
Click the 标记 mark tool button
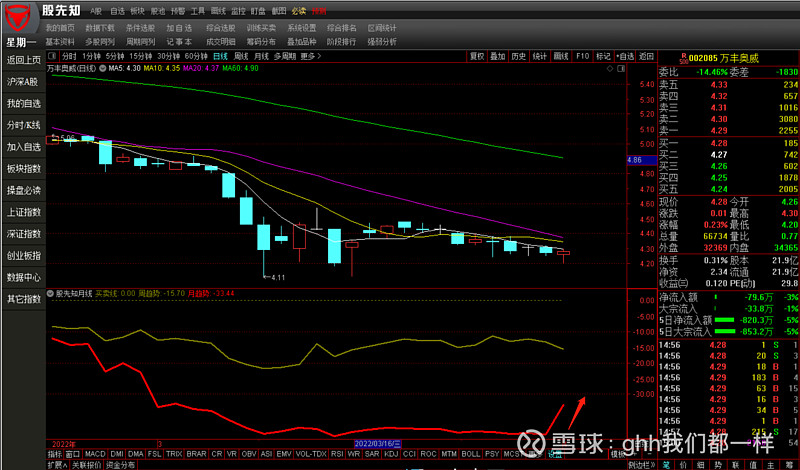point(603,57)
